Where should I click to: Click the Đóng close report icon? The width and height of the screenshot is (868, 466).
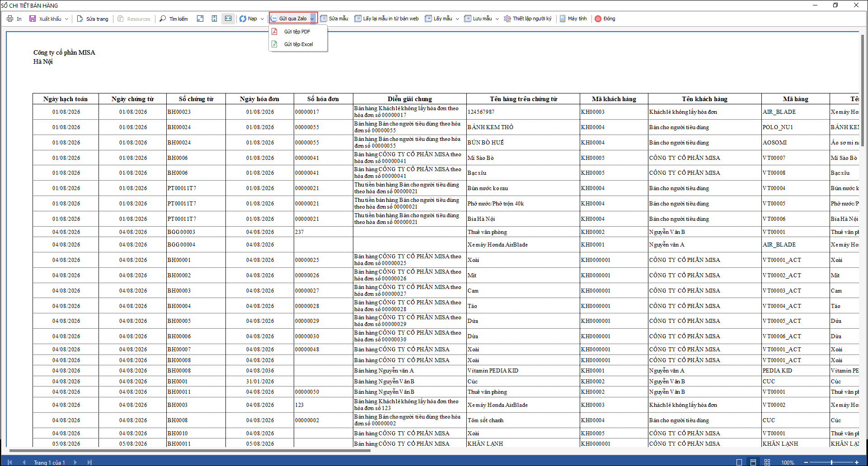605,19
